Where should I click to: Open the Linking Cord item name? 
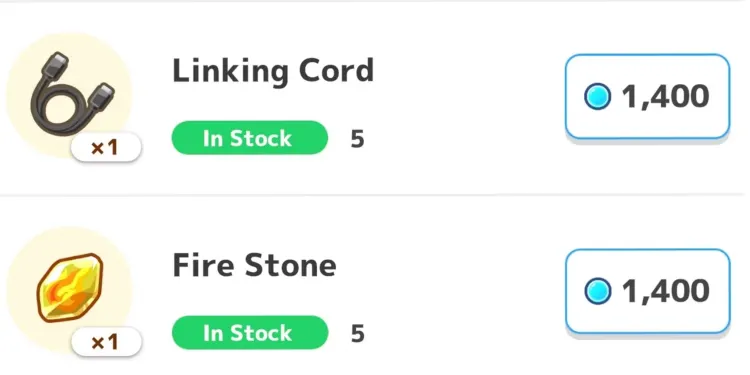pyautogui.click(x=273, y=71)
